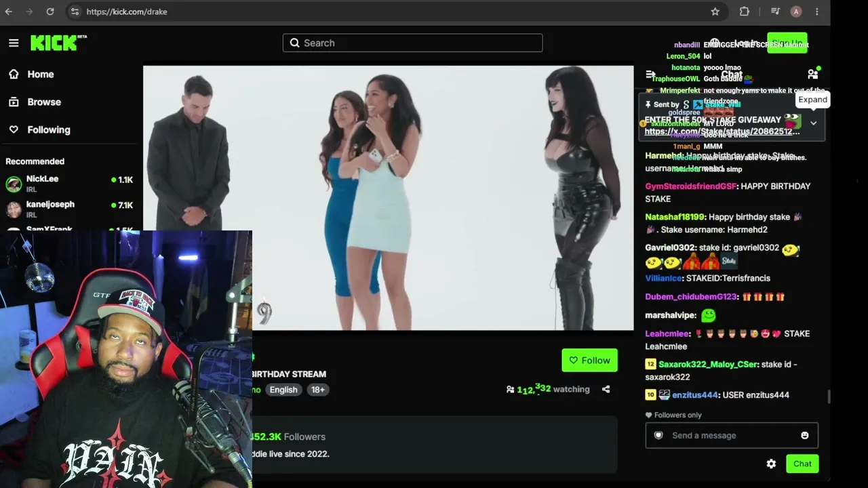Screen dimensions: 868x488
Task: Click the Sign Up button
Action: pyautogui.click(x=787, y=43)
